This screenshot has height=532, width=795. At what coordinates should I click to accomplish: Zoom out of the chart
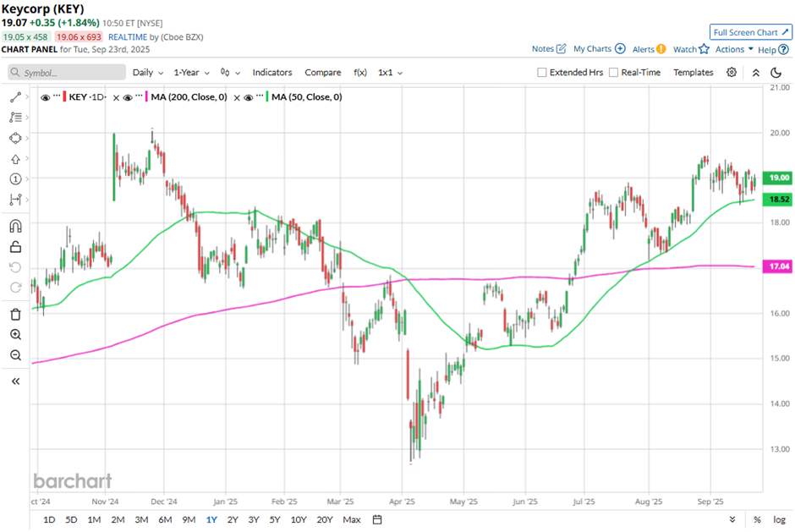15,355
